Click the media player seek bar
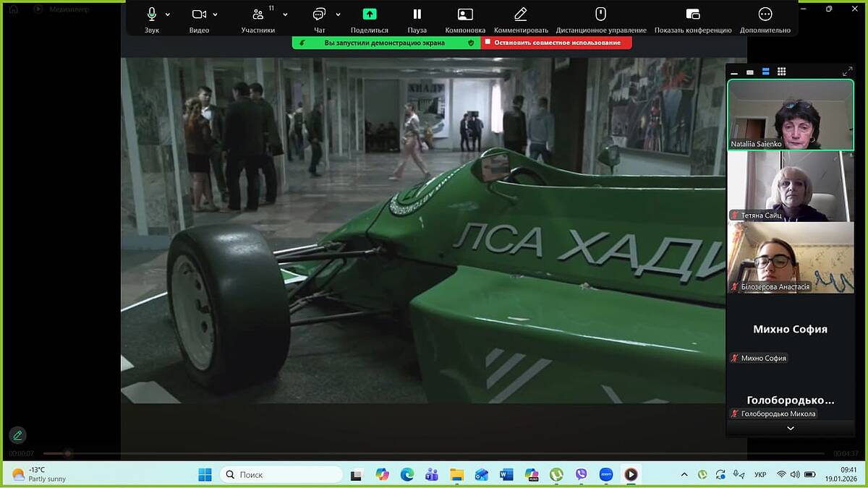 [434, 453]
